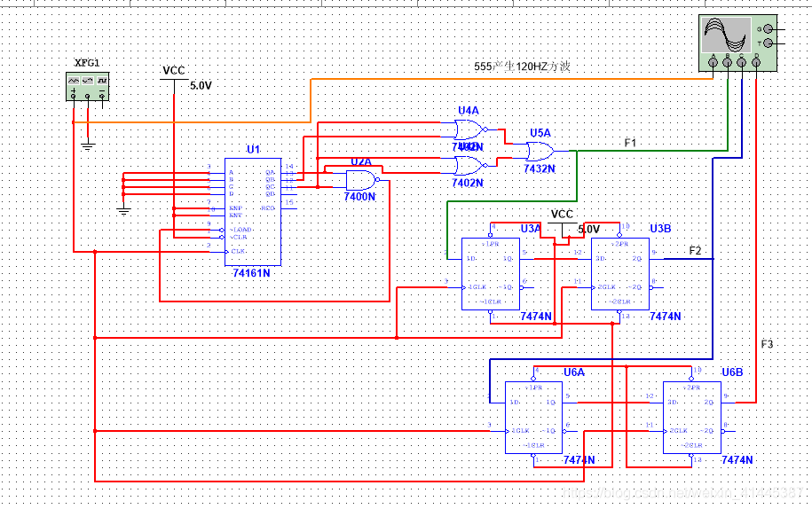Click the square wave icon on XFG1
Image resolution: width=812 pixels, height=509 pixels.
(102, 81)
